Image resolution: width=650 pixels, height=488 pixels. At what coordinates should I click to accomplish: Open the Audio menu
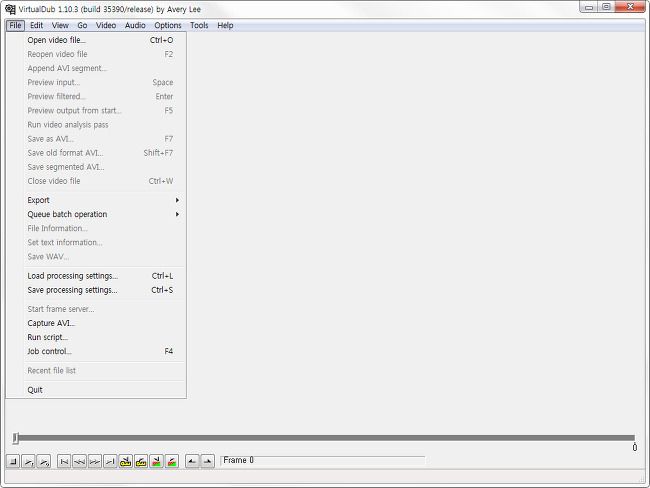[x=135, y=25]
